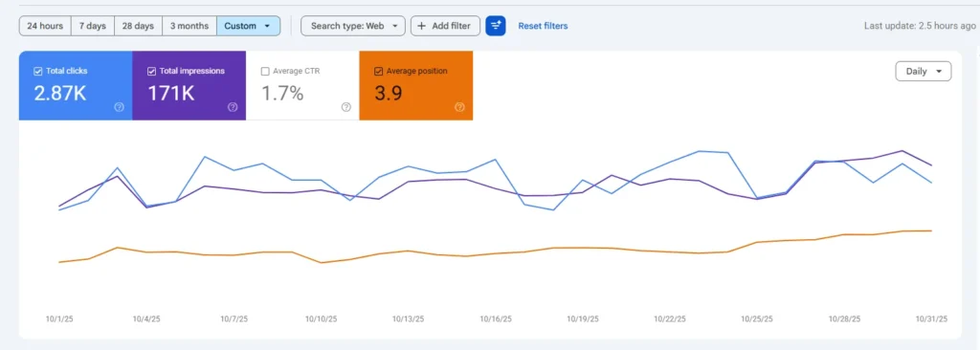The width and height of the screenshot is (980, 350).
Task: Open the Total clicks help icon
Action: (120, 107)
